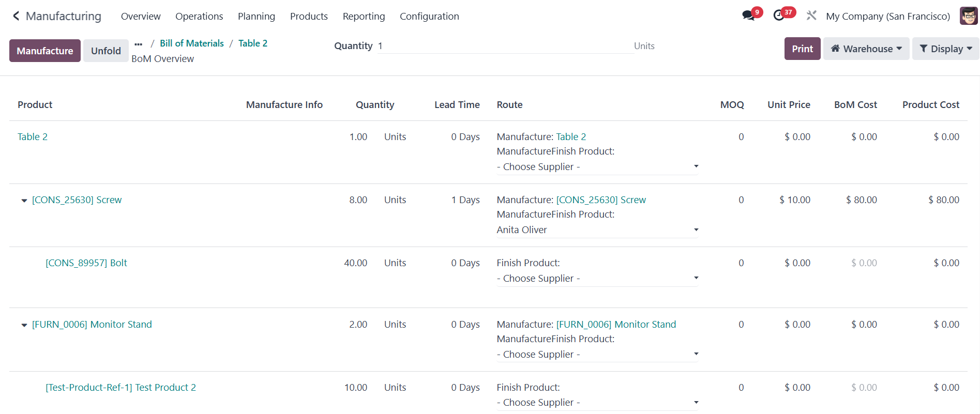The image size is (980, 414).
Task: Open the Operations menu
Action: pyautogui.click(x=199, y=16)
